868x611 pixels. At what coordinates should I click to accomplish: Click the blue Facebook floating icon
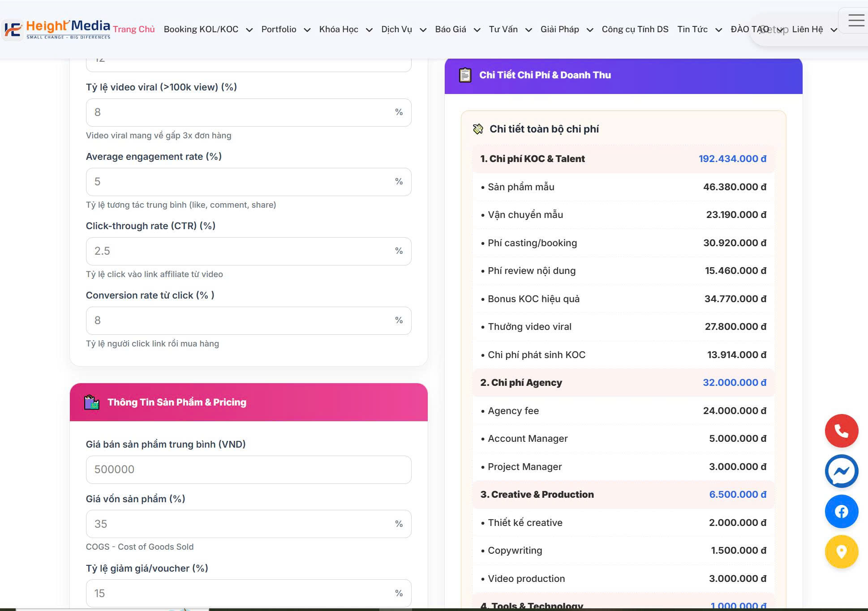tap(841, 511)
